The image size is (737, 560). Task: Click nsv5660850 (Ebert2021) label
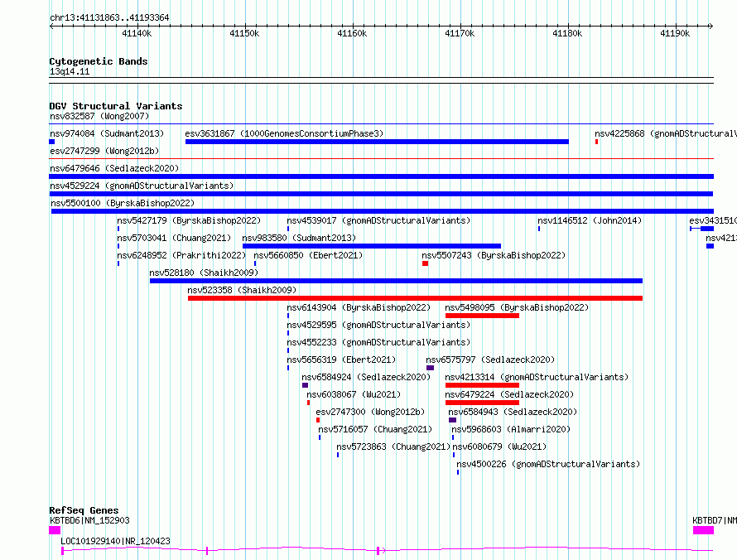point(308,255)
